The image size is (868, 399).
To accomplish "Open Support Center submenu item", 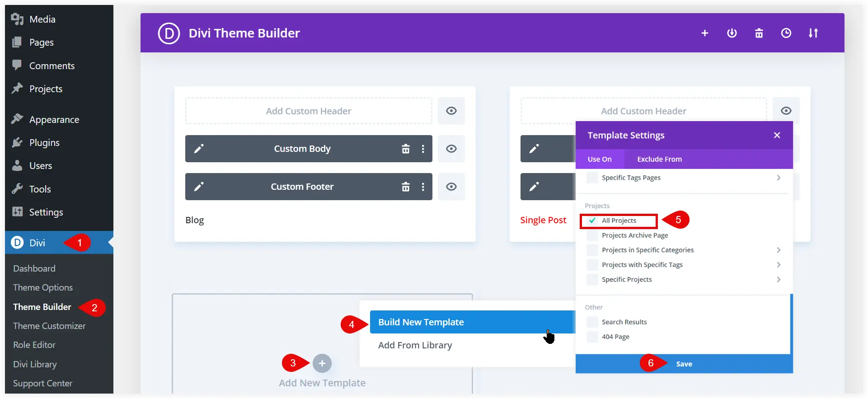I will 42,383.
